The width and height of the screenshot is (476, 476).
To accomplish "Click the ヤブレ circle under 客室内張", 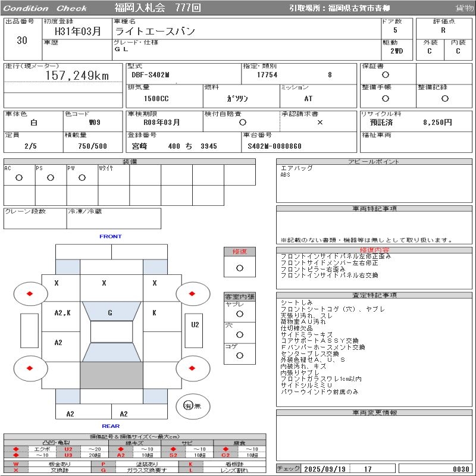I will click(240, 314).
